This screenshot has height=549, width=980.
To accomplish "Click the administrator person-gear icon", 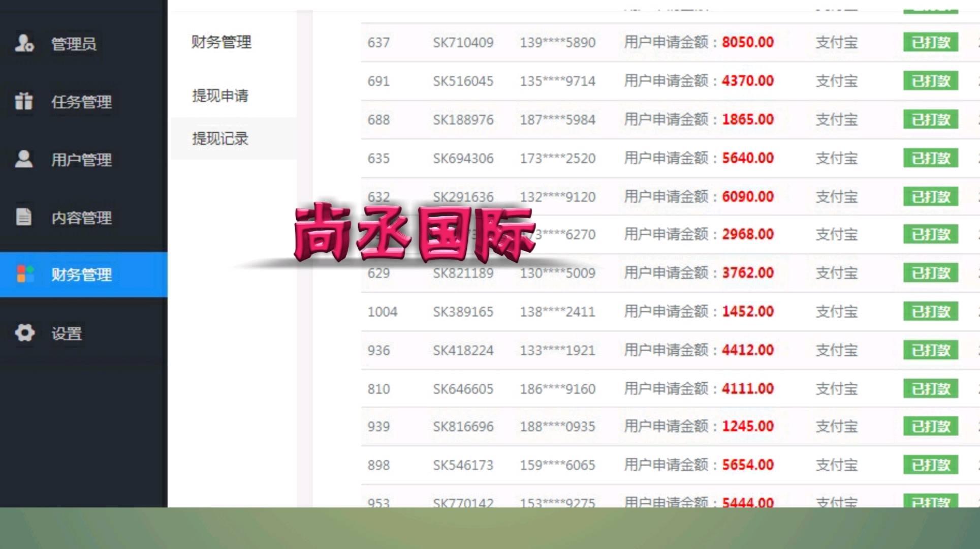I will click(24, 43).
